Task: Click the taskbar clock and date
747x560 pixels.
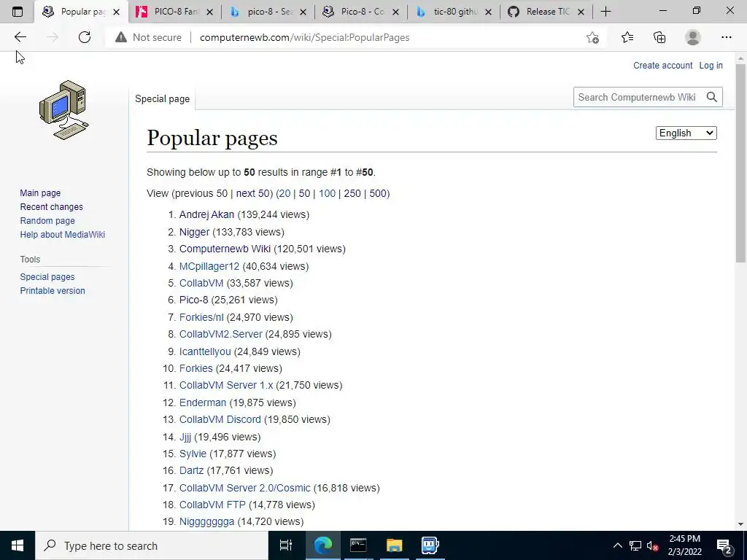Action: (684, 545)
